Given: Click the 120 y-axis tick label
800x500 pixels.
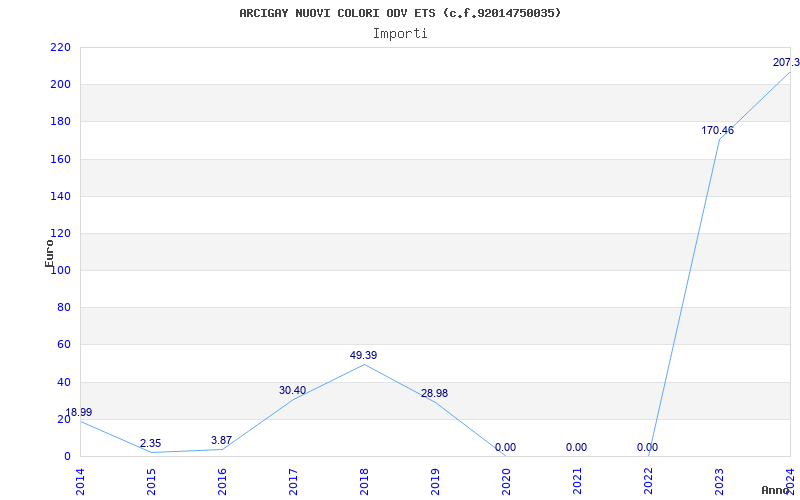Looking at the screenshot, I should (60, 234).
